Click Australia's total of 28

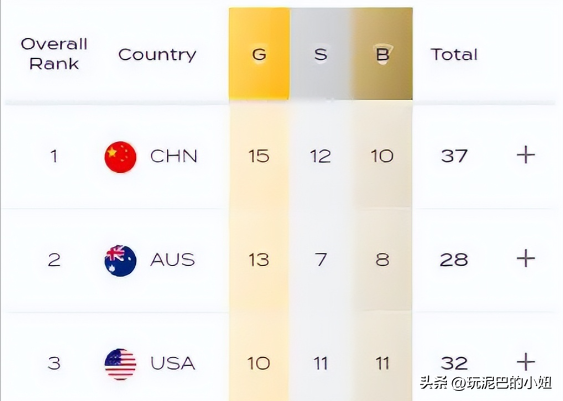(454, 260)
